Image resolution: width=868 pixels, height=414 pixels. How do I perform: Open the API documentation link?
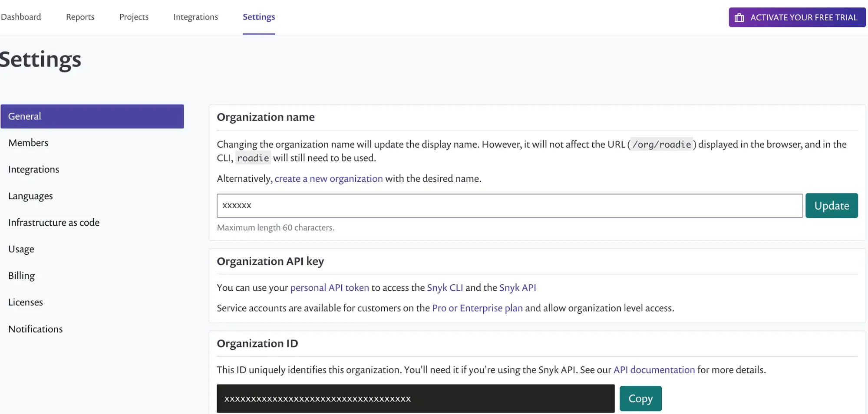pyautogui.click(x=653, y=370)
